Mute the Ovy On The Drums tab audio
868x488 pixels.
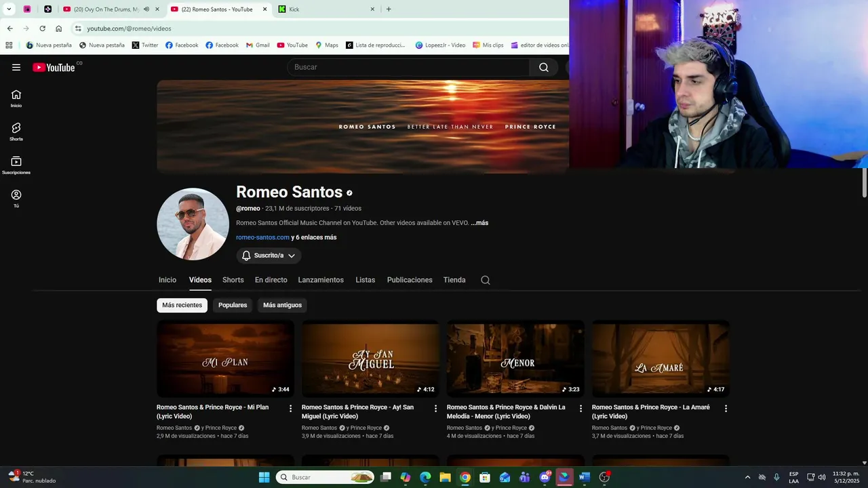tap(146, 9)
